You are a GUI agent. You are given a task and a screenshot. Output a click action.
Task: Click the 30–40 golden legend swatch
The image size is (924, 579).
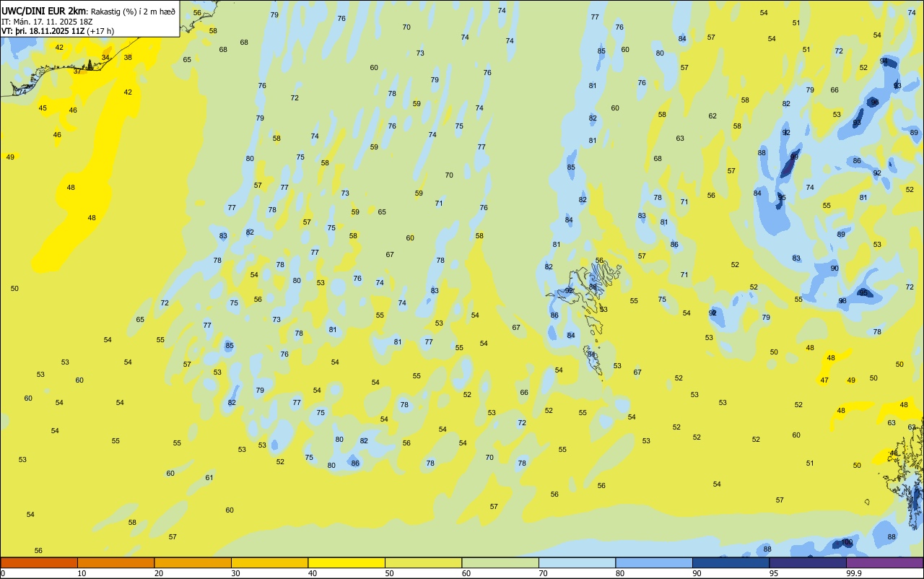click(x=270, y=562)
